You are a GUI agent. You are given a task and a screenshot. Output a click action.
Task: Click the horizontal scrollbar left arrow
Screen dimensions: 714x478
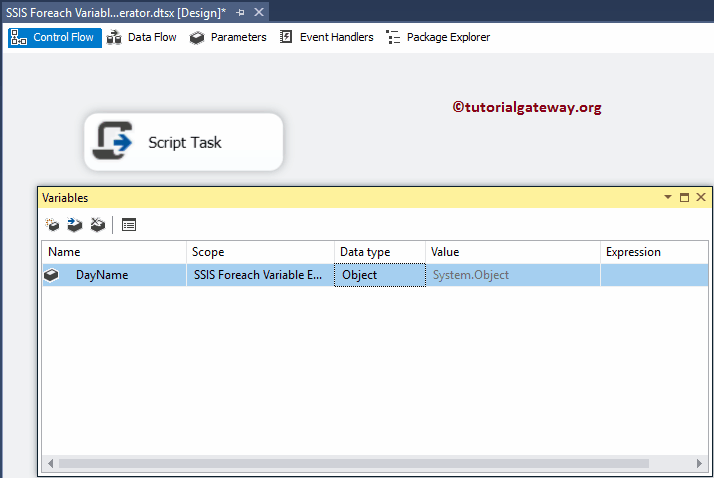pos(51,463)
